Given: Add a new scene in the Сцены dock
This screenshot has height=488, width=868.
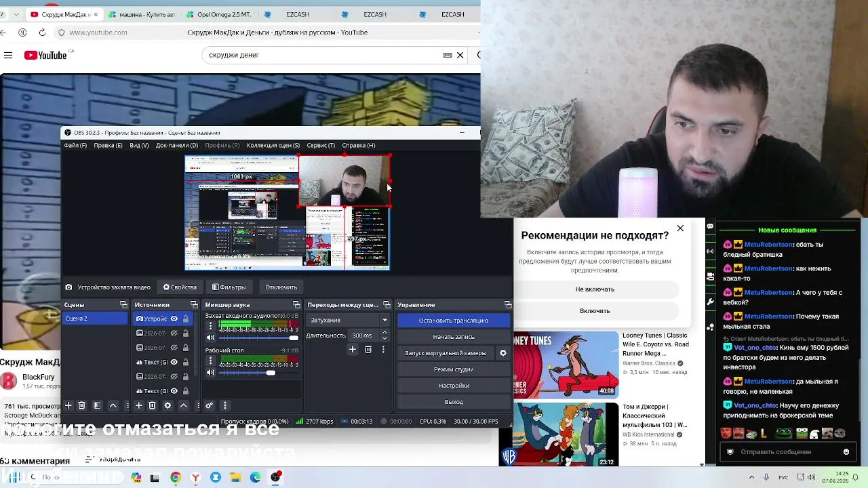Looking at the screenshot, I should [68, 405].
